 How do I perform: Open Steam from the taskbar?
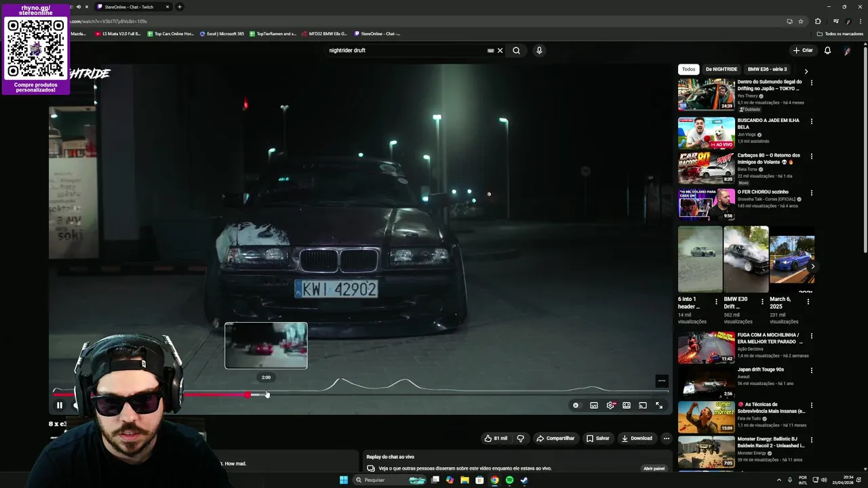[x=524, y=480]
